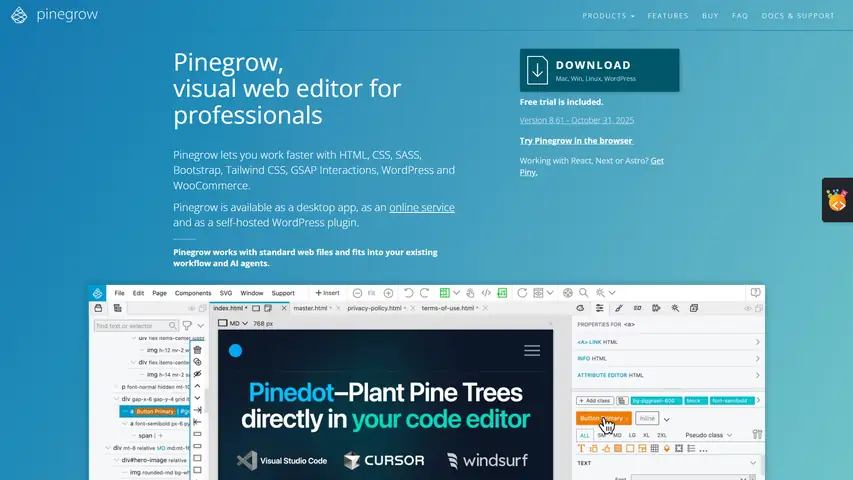Toggle the green grid layout icon
Image resolution: width=853 pixels, height=480 pixels.
(444, 293)
